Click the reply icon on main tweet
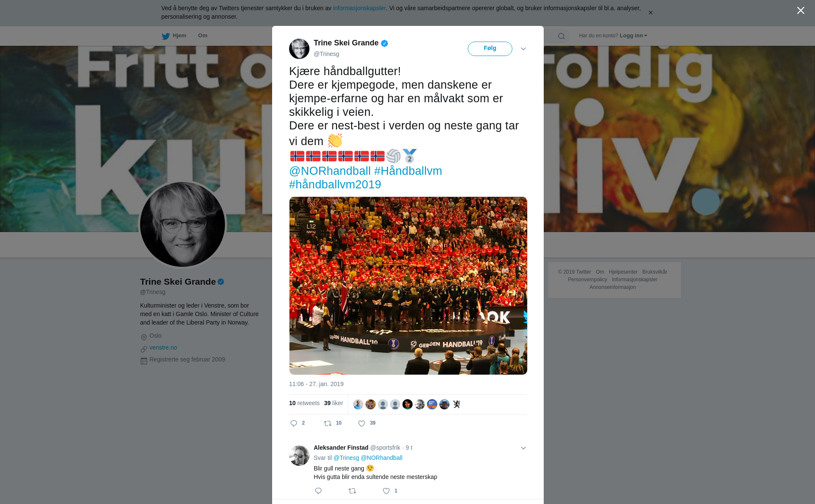 coord(294,423)
